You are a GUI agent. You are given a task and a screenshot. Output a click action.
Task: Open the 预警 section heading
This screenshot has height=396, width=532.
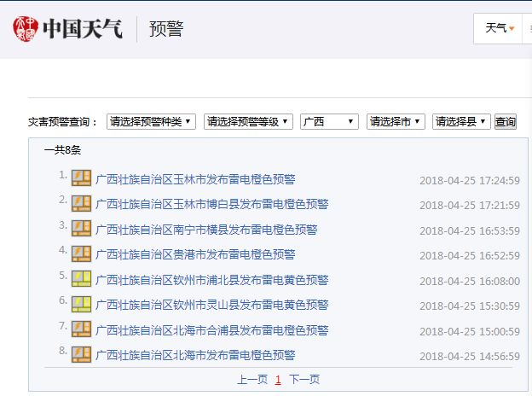point(166,29)
